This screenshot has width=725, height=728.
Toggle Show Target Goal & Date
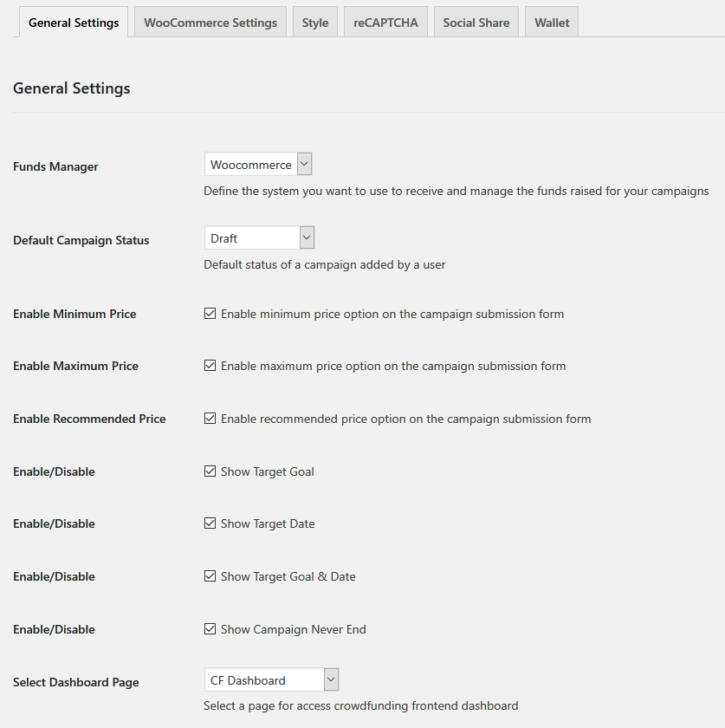tap(210, 575)
